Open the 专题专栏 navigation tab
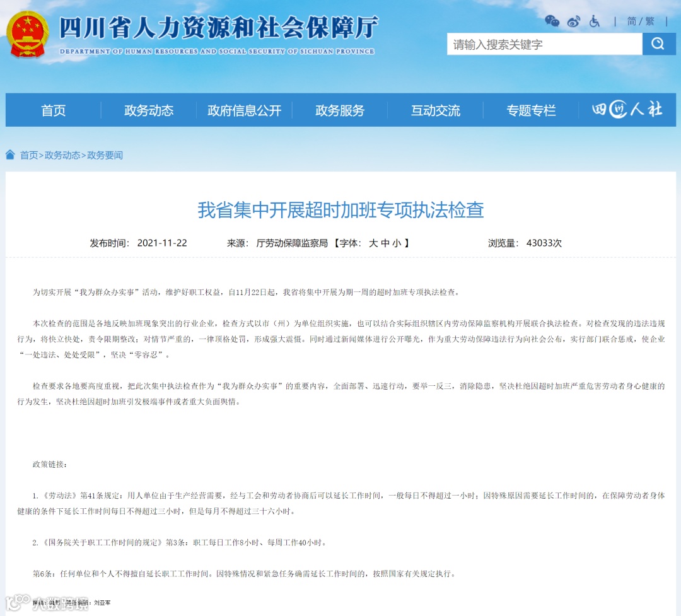 [531, 110]
